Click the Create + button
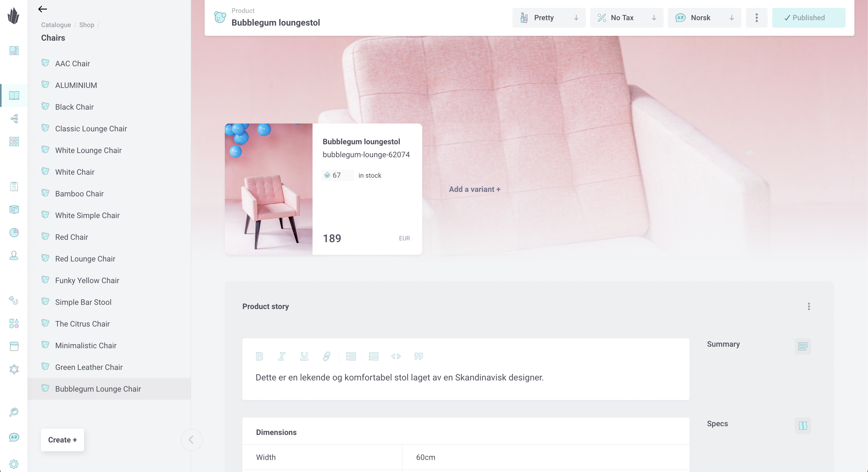This screenshot has width=868, height=472. (x=62, y=440)
